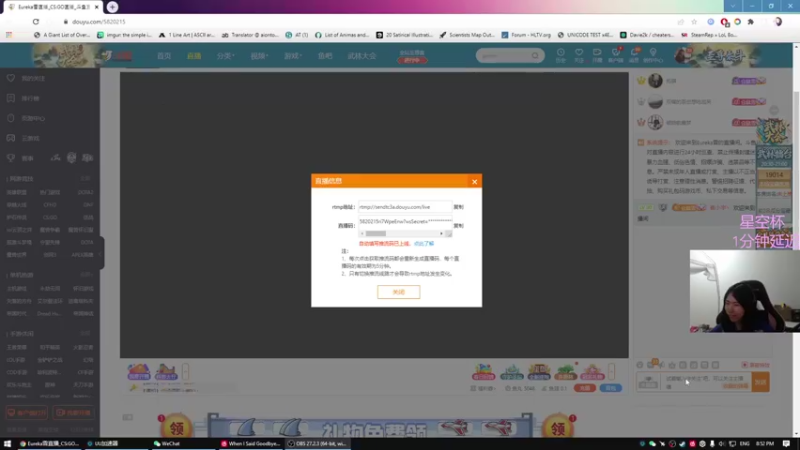Image resolution: width=800 pixels, height=450 pixels.
Task: Open the HLTV.org forum bookmark
Action: [526, 35]
